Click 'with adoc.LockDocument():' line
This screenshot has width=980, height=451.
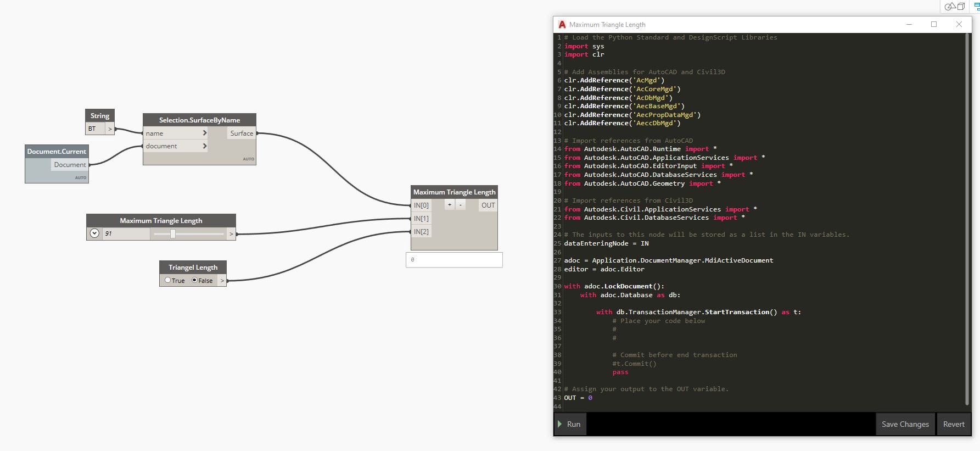614,286
